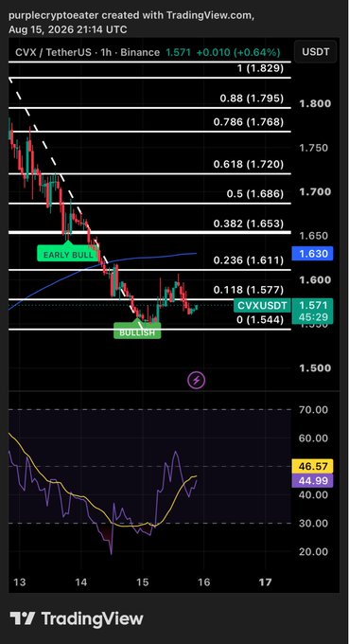Click the +0.010 (+0.64%) change value
The image size is (349, 644).
coord(238,53)
